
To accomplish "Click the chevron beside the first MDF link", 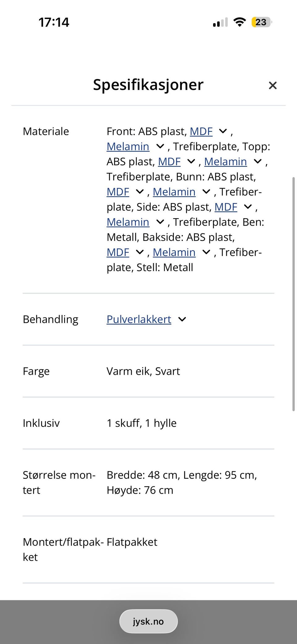I will [x=223, y=131].
